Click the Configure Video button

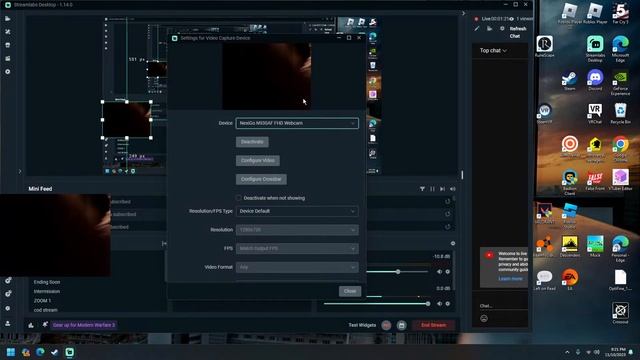coord(258,160)
